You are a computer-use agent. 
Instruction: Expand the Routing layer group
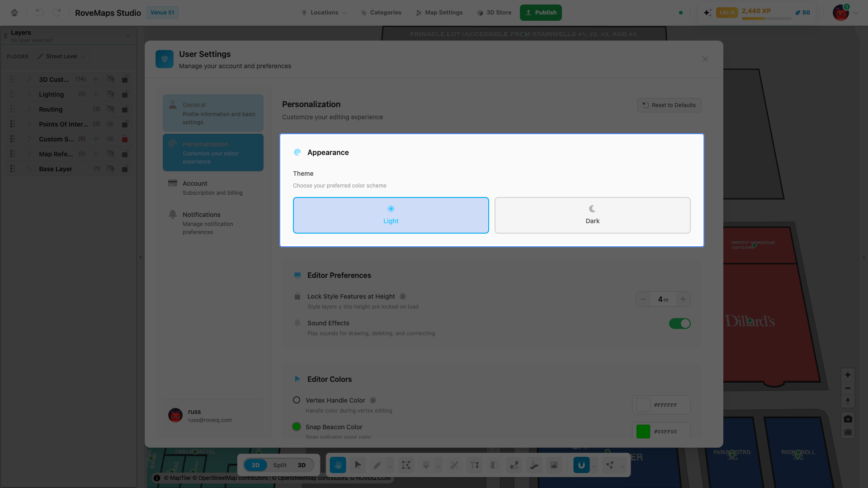[29, 109]
